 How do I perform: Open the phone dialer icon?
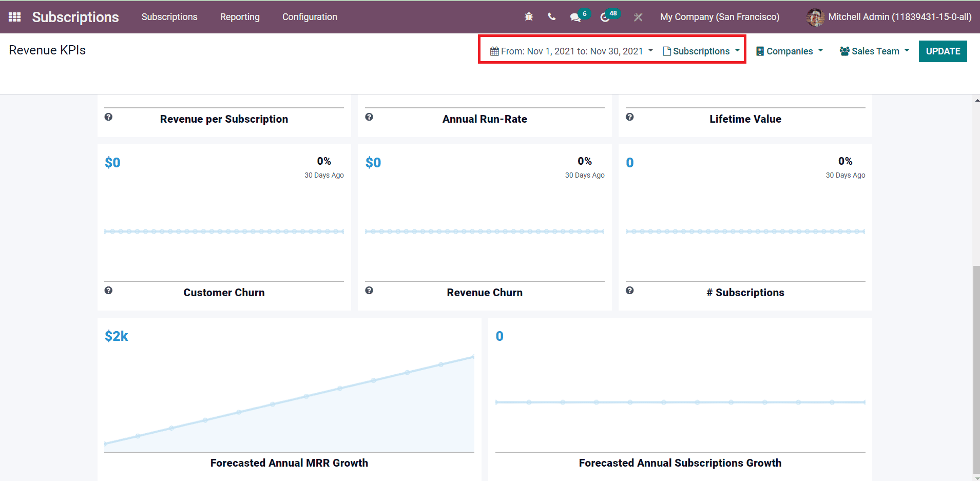click(551, 16)
